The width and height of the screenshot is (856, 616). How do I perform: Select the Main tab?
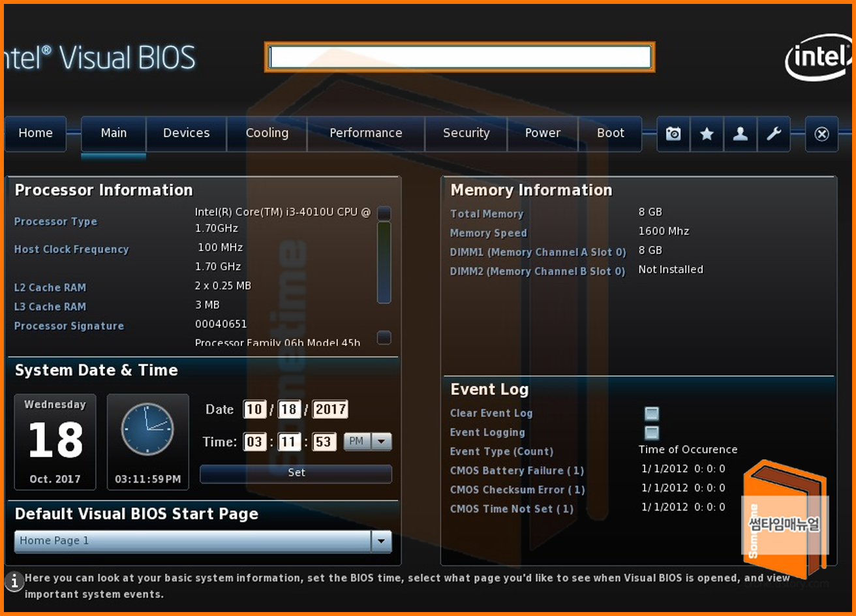[x=114, y=134]
